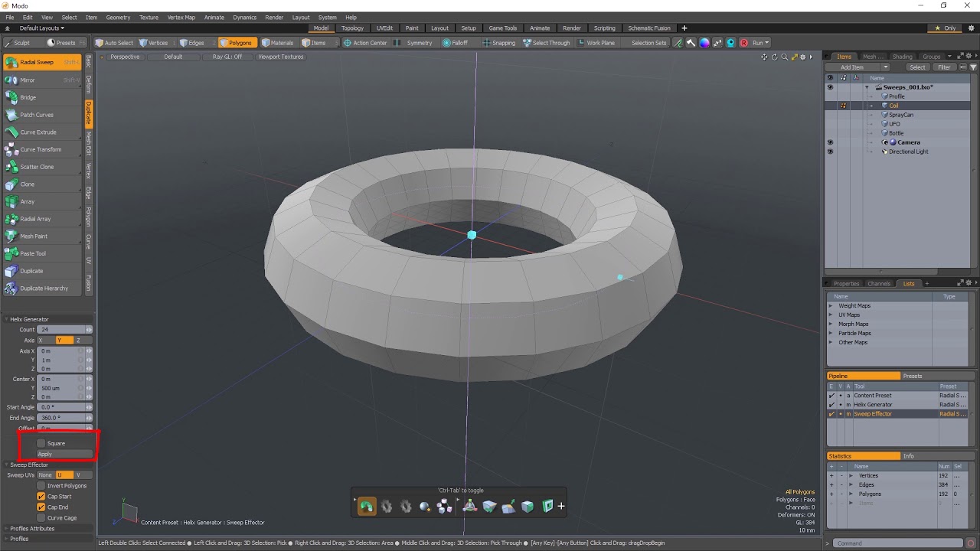
Task: Uncheck Cap End
Action: click(41, 507)
